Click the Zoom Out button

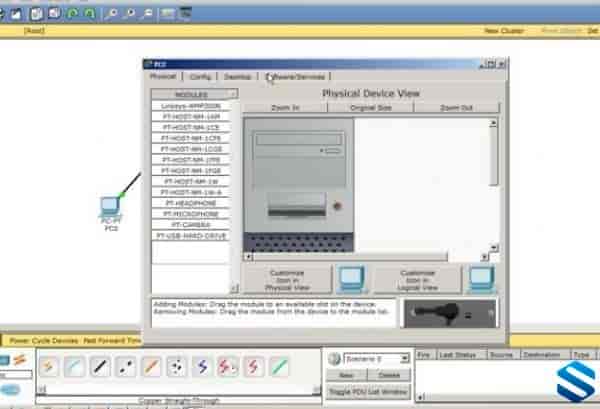456,106
